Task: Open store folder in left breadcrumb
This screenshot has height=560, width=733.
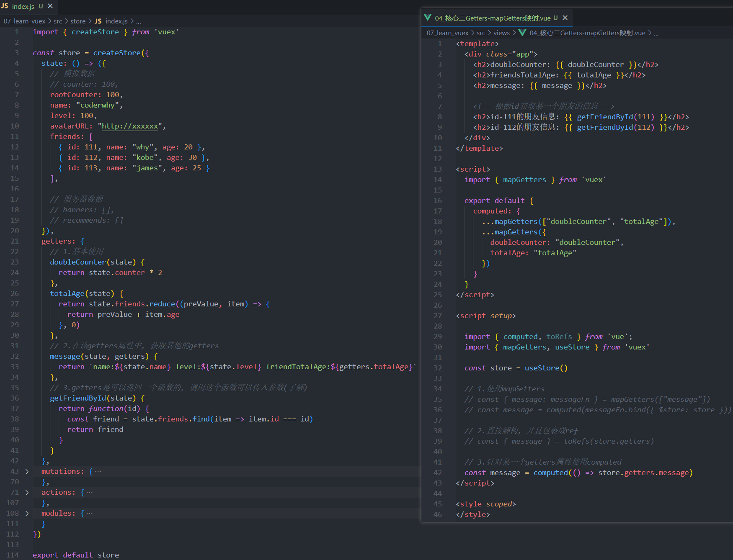Action: [x=78, y=21]
